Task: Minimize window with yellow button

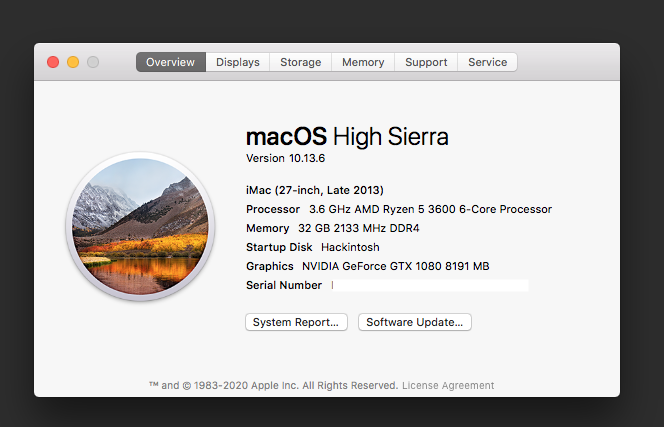Action: [x=73, y=62]
